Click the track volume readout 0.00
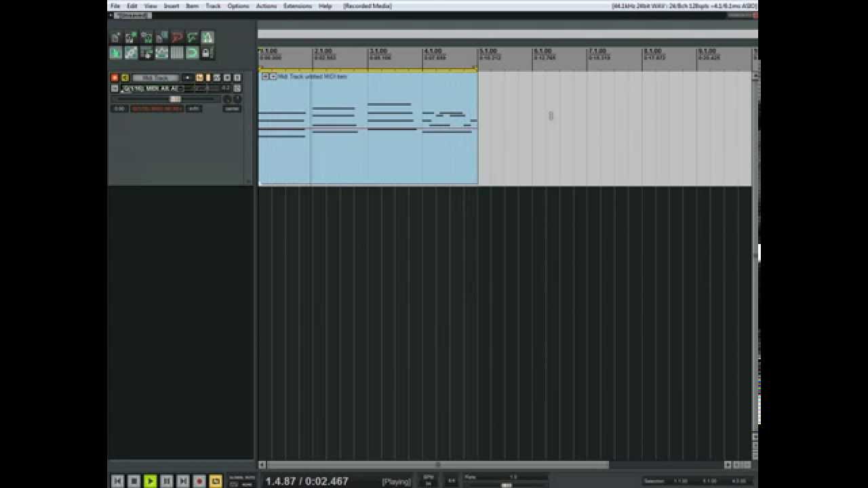 pos(119,108)
